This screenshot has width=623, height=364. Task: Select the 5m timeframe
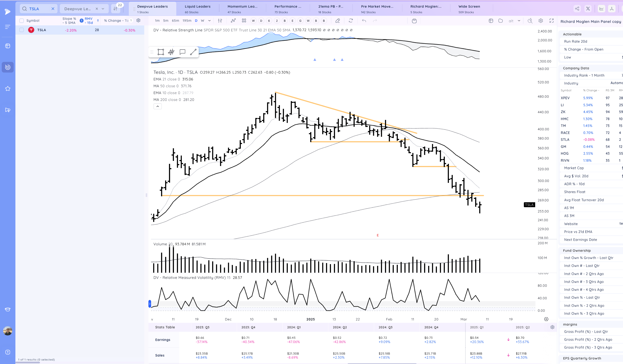[x=166, y=21]
